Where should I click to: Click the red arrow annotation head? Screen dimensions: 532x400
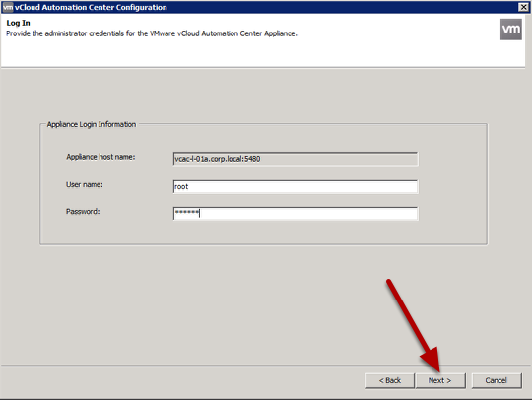coord(432,360)
